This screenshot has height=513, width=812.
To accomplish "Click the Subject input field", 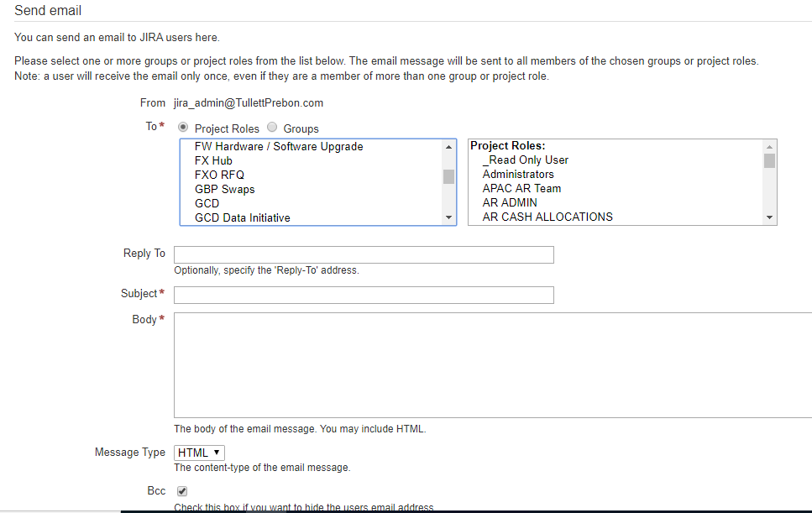I will tap(363, 295).
